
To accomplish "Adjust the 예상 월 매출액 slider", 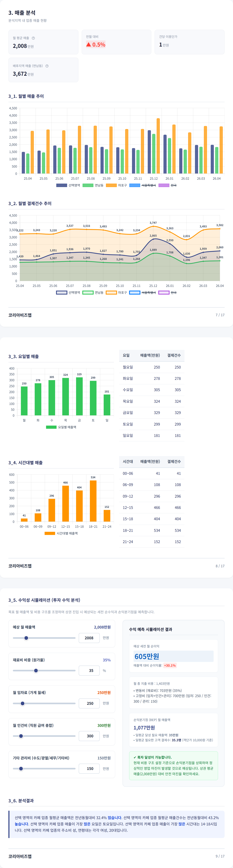I will (x=44, y=638).
